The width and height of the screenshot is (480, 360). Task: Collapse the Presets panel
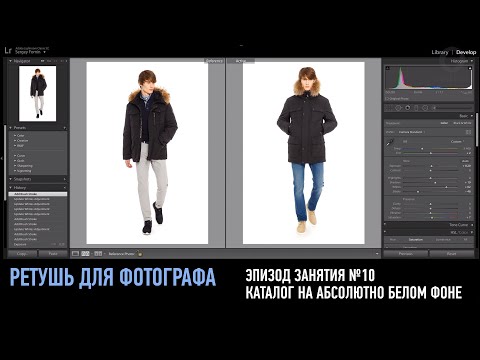click(x=11, y=128)
